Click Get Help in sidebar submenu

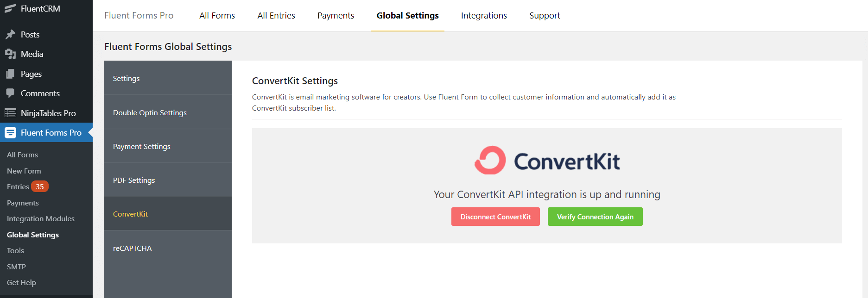21,282
